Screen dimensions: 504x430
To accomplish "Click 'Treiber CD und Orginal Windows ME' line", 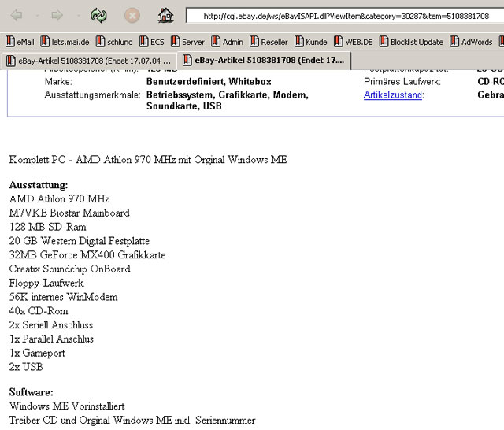I will click(x=132, y=421).
